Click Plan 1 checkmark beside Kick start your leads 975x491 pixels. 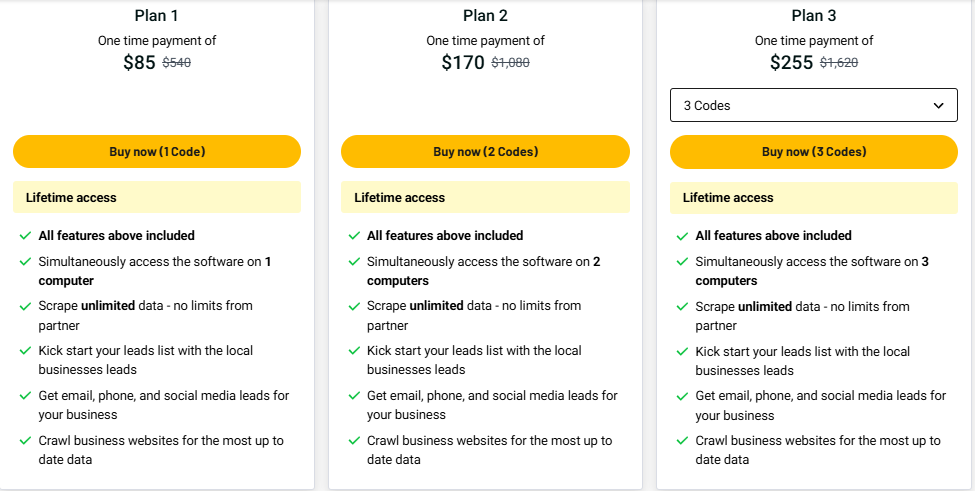[x=24, y=351]
